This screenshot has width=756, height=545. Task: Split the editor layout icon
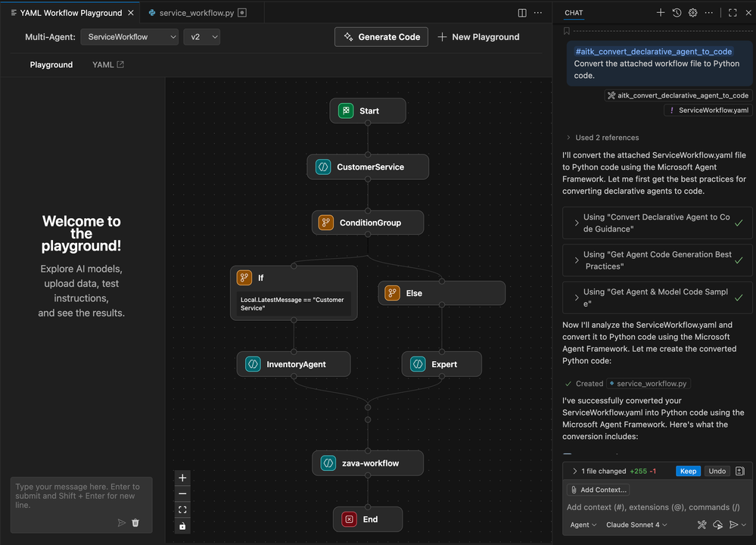522,13
